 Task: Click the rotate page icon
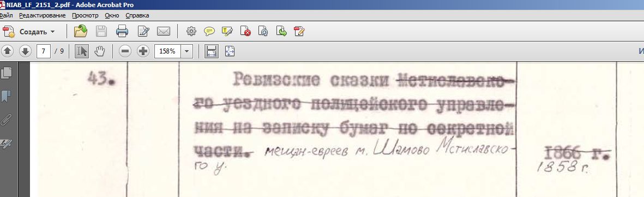pos(263,31)
